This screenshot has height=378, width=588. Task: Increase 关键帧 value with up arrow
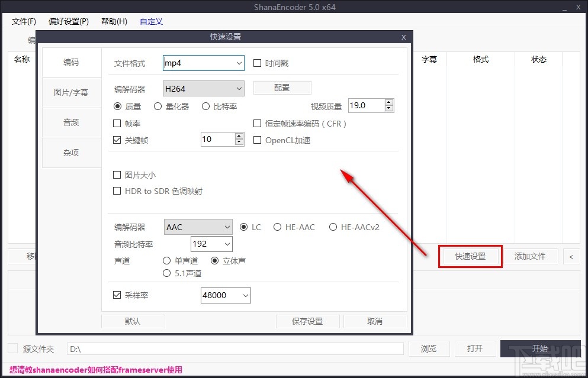(x=239, y=137)
